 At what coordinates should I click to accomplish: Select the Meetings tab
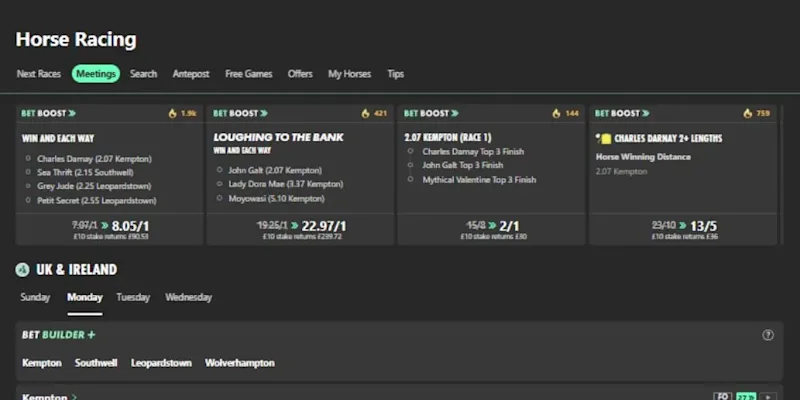pos(96,74)
